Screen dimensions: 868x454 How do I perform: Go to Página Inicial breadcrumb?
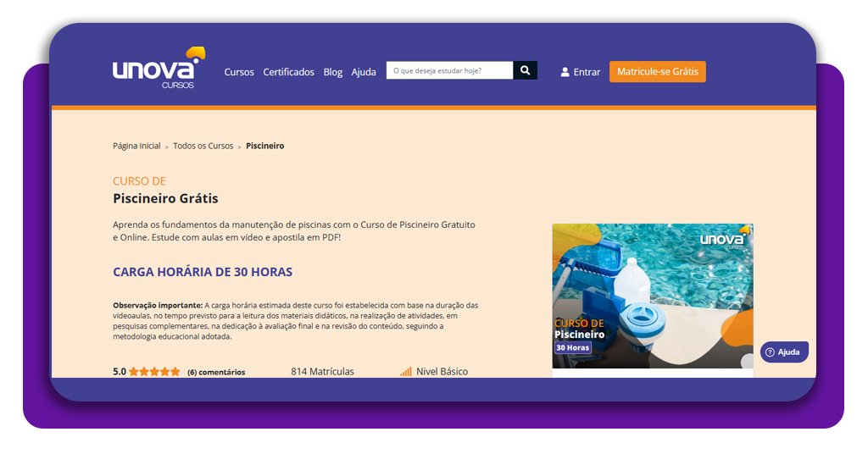tap(136, 146)
